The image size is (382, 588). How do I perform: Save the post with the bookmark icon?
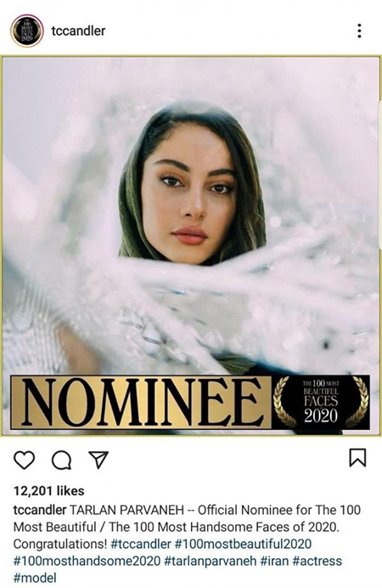pos(357,457)
